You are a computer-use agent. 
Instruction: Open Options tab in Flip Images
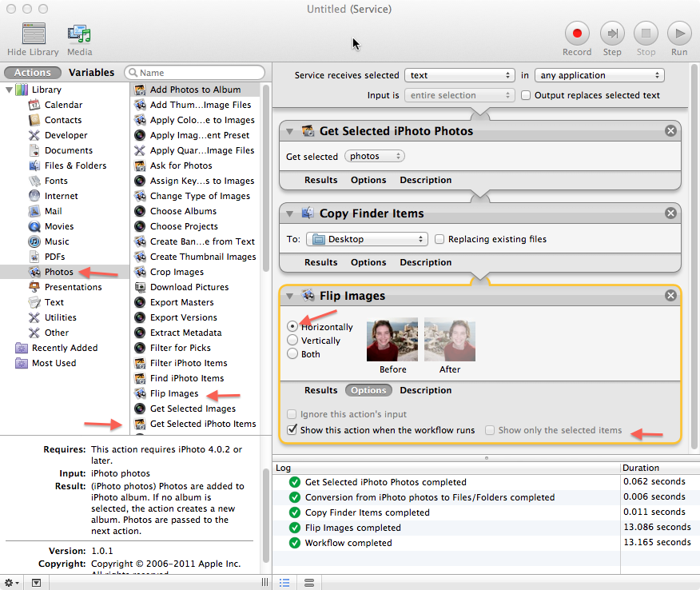coord(368,390)
